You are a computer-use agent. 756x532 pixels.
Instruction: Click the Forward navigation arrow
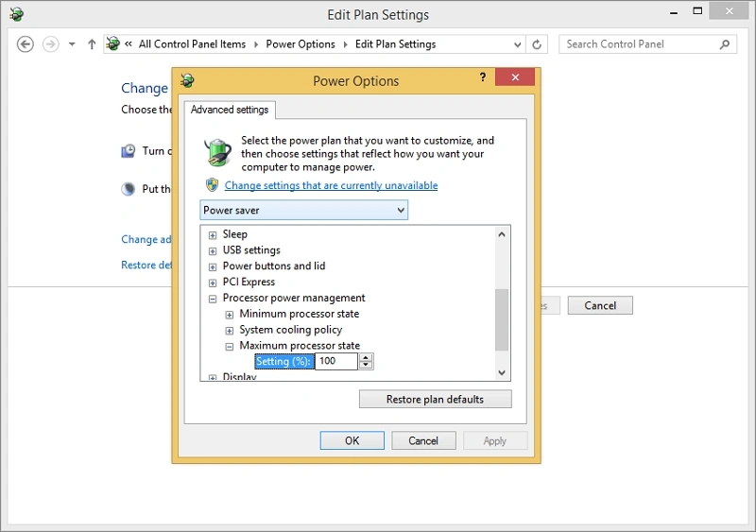[51, 44]
